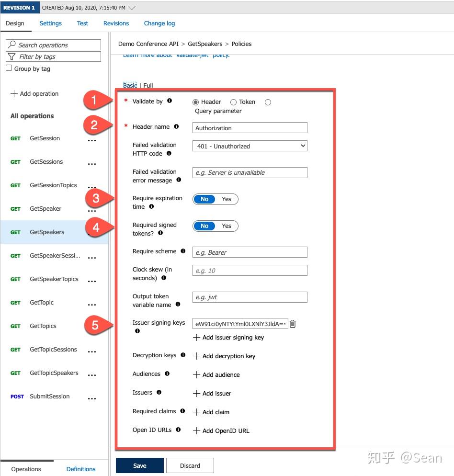Open the GetSessions operation ellipsis menu
Screen dimensions: 454x476
tap(92, 164)
